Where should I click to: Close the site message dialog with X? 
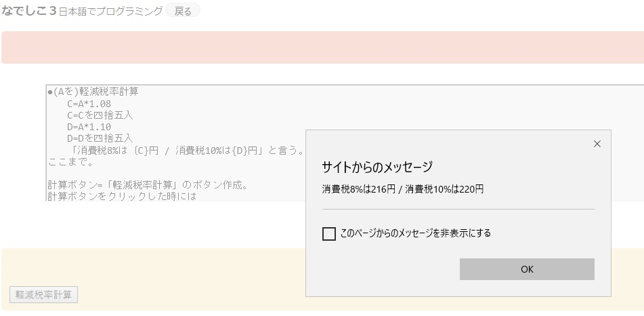pos(597,144)
